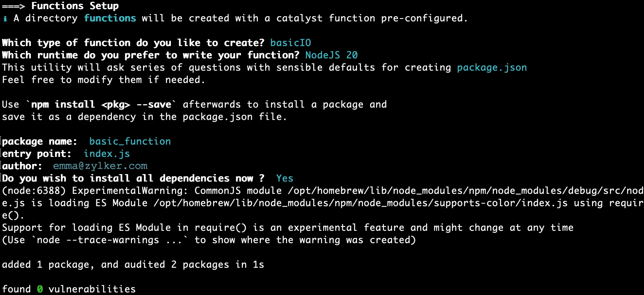This screenshot has height=295, width=644.
Task: Click the basicIO function type answer
Action: (x=291, y=43)
